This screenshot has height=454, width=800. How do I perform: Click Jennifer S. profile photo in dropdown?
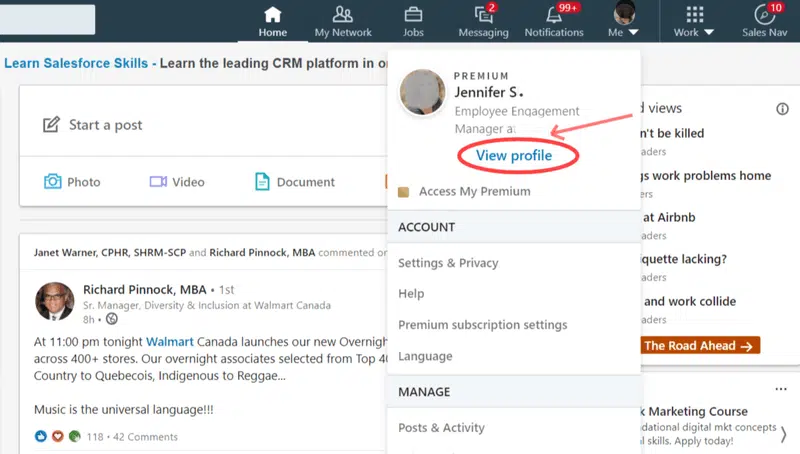422,92
